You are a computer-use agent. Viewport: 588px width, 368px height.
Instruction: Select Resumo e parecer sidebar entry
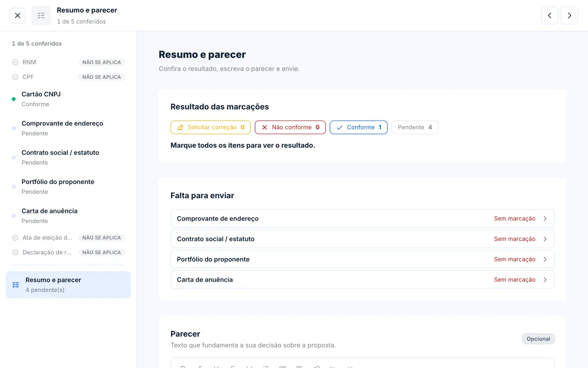[68, 285]
